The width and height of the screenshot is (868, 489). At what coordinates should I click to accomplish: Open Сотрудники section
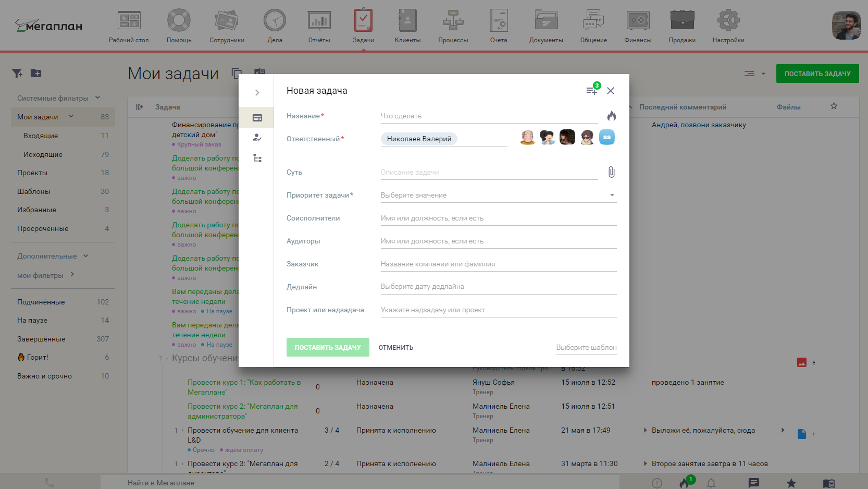227,26
